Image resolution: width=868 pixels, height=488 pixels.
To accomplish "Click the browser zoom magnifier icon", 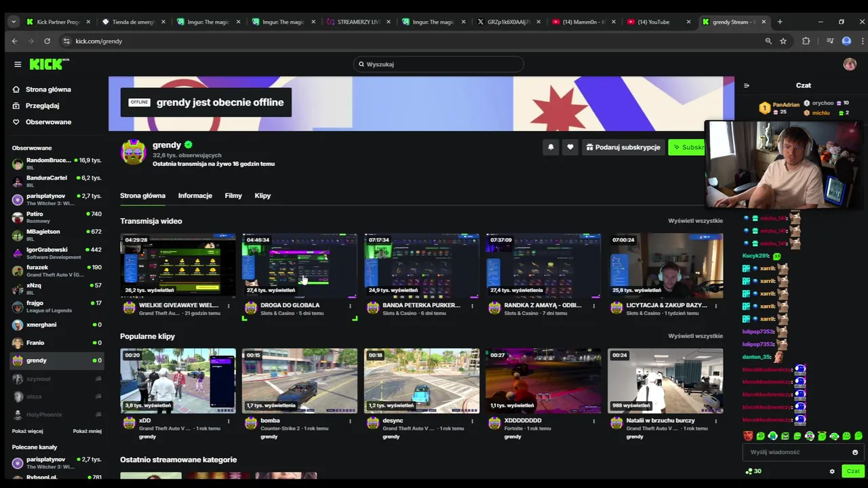I will (x=768, y=41).
